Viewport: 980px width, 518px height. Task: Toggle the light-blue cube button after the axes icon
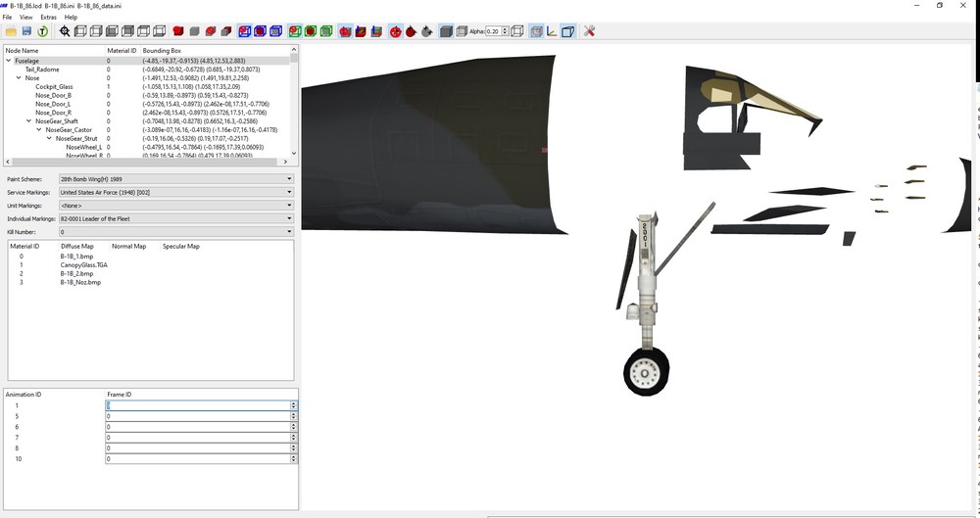pyautogui.click(x=567, y=31)
